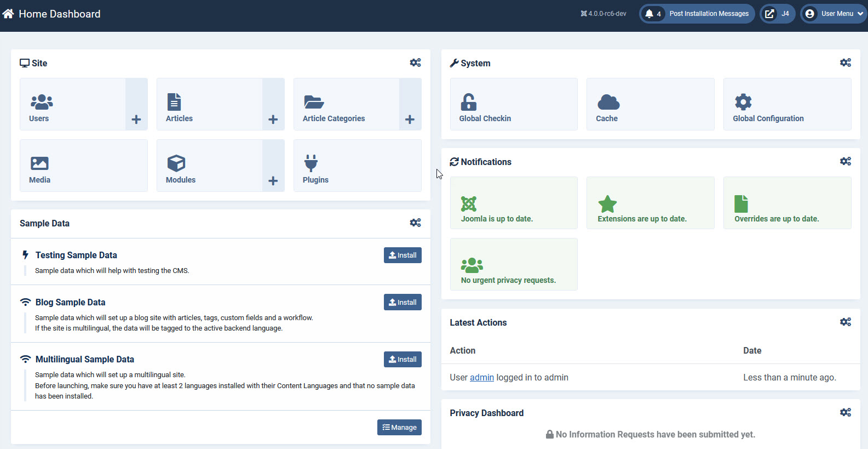Click the System heading

pos(475,63)
